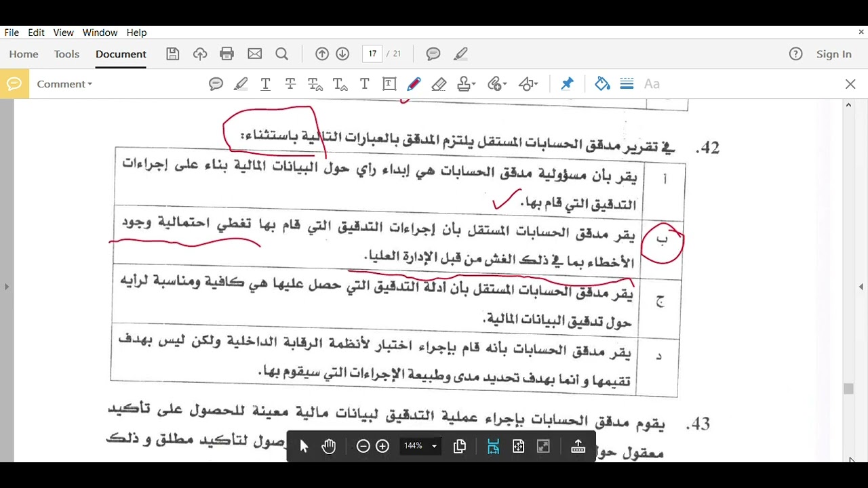Toggle the keep tool selected pin
The width and height of the screenshot is (868, 488).
coord(567,84)
